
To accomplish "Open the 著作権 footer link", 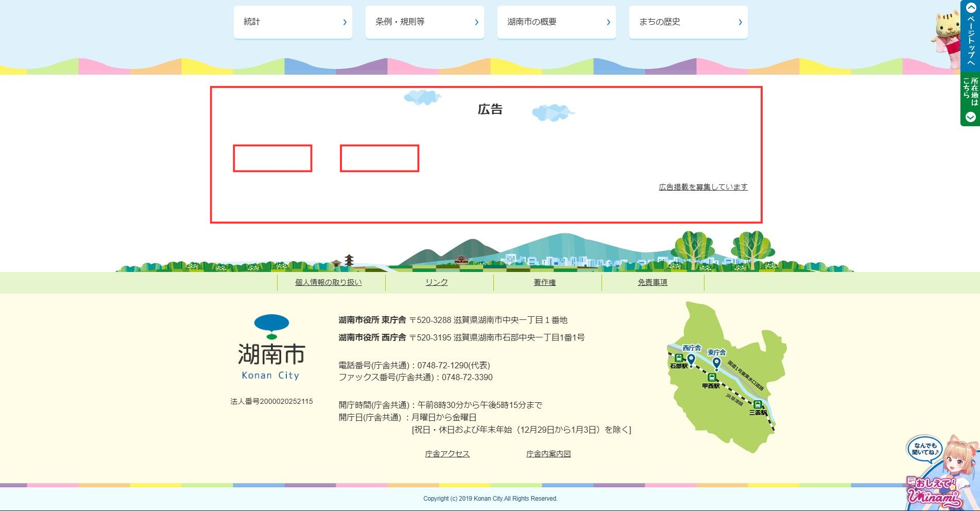I will click(545, 282).
